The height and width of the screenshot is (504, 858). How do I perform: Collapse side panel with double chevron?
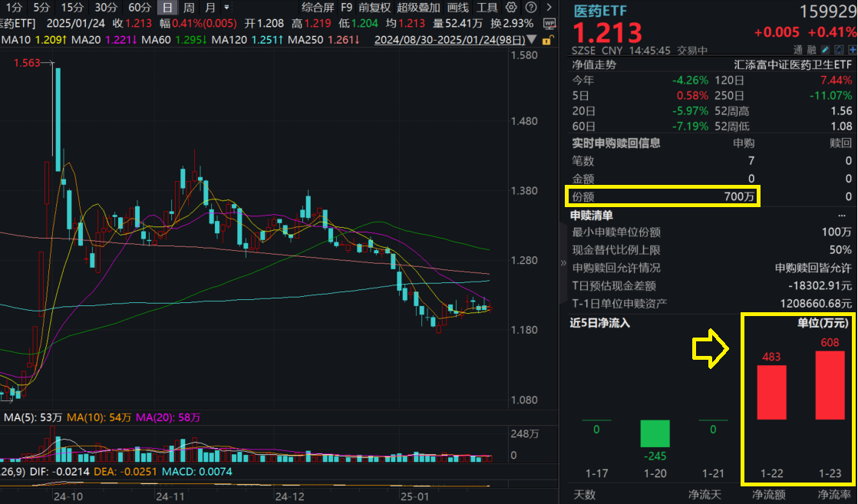coord(563,262)
